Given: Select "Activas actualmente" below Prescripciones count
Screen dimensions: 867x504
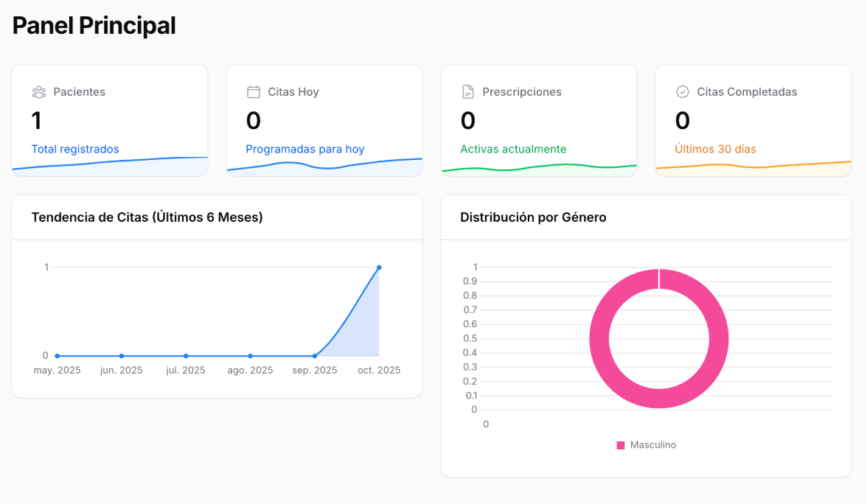Looking at the screenshot, I should (x=513, y=149).
